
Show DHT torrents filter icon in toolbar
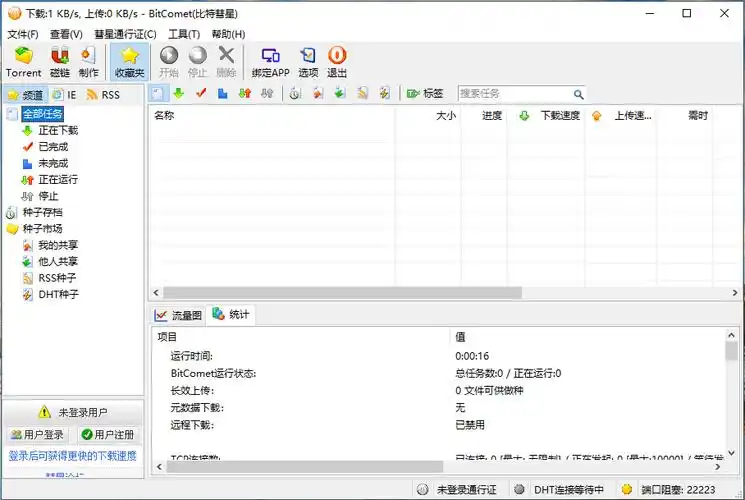[x=385, y=93]
